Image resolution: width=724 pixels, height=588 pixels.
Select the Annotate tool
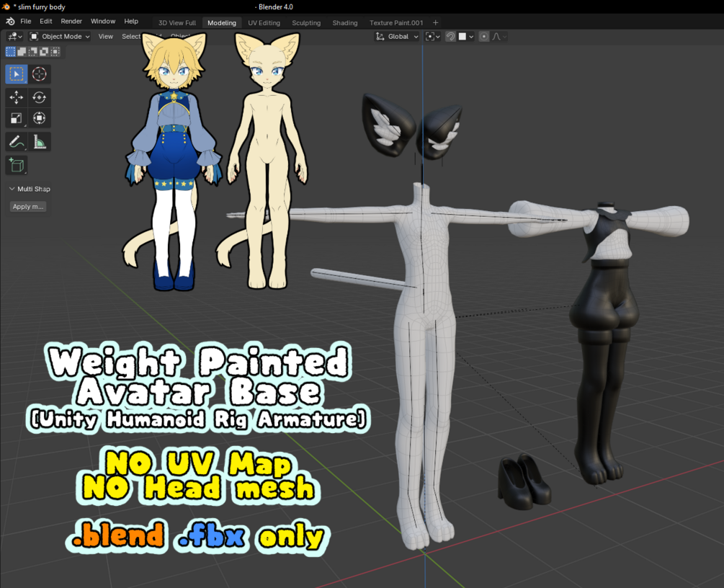tap(16, 142)
